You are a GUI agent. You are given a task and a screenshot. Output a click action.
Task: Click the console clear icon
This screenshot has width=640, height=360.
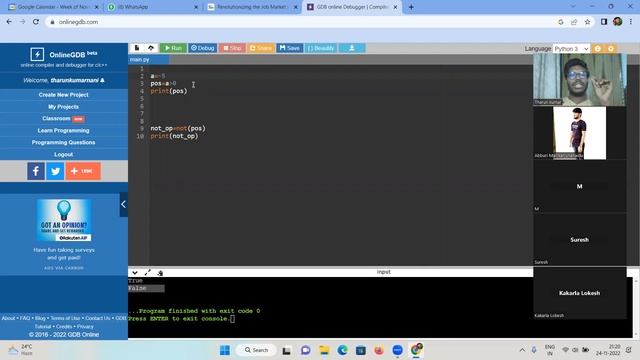tap(160, 273)
